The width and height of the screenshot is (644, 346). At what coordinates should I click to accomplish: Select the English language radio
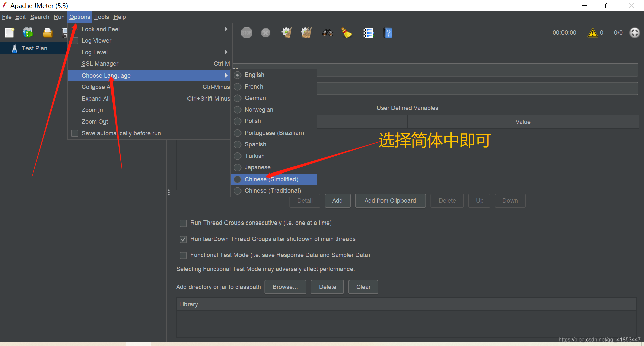pos(238,75)
